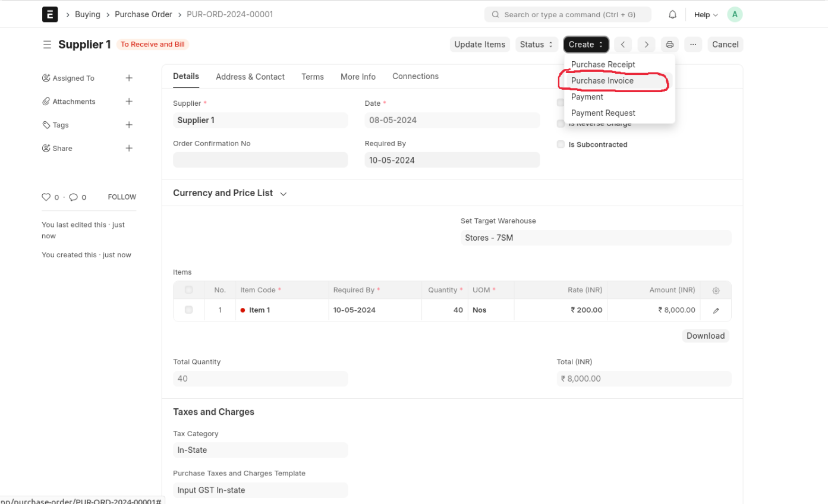Select the Item 1 row checkbox
The image size is (828, 504).
(188, 310)
